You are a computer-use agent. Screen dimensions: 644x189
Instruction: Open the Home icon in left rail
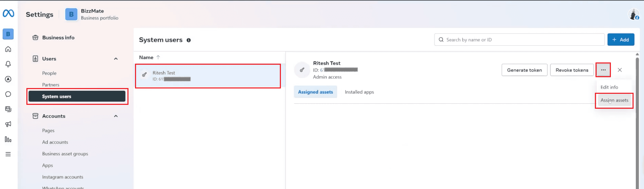pyautogui.click(x=8, y=49)
